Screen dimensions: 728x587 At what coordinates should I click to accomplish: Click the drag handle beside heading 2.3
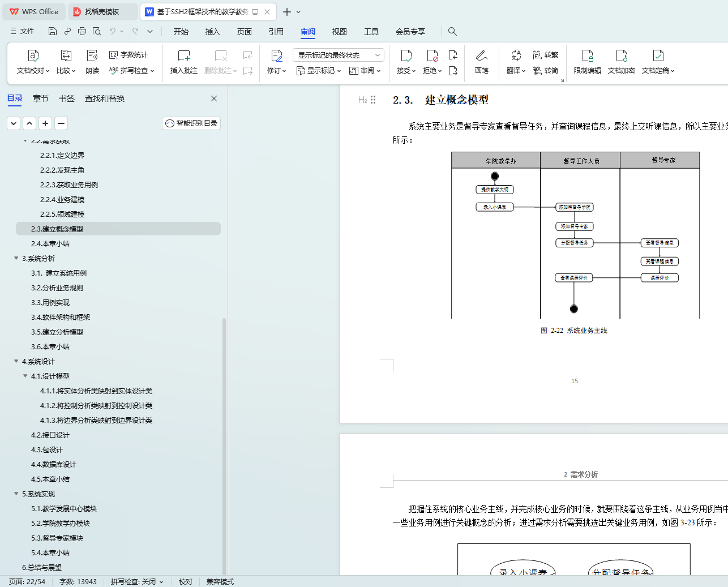[373, 100]
